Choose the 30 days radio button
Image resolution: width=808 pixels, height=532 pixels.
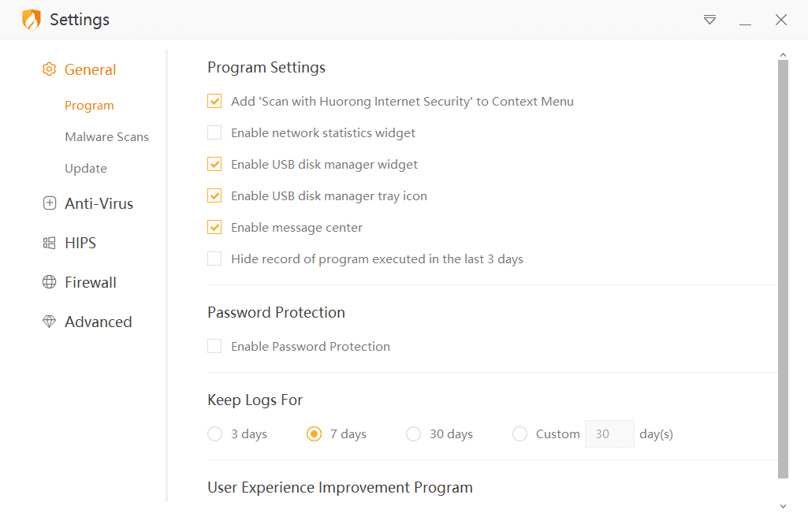point(413,433)
